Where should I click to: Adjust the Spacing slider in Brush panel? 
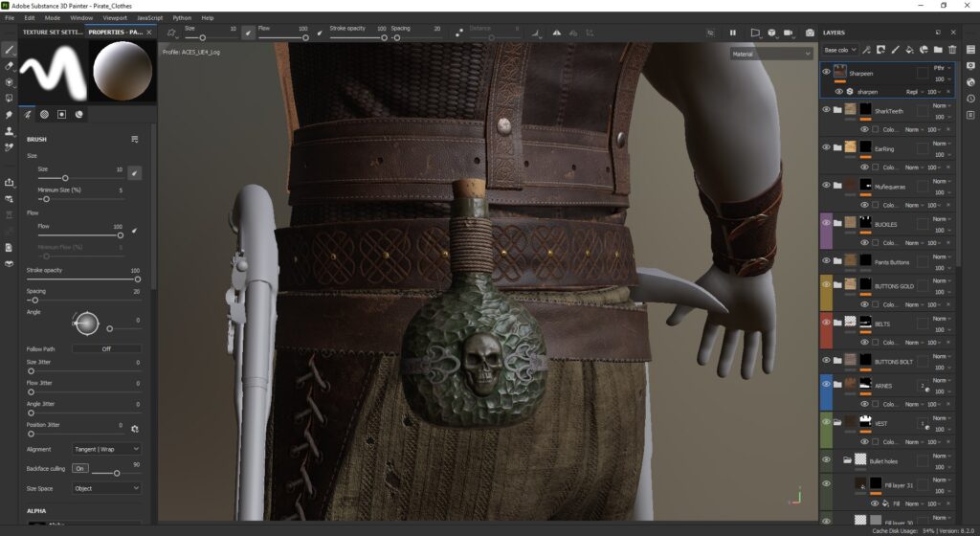tap(83, 300)
